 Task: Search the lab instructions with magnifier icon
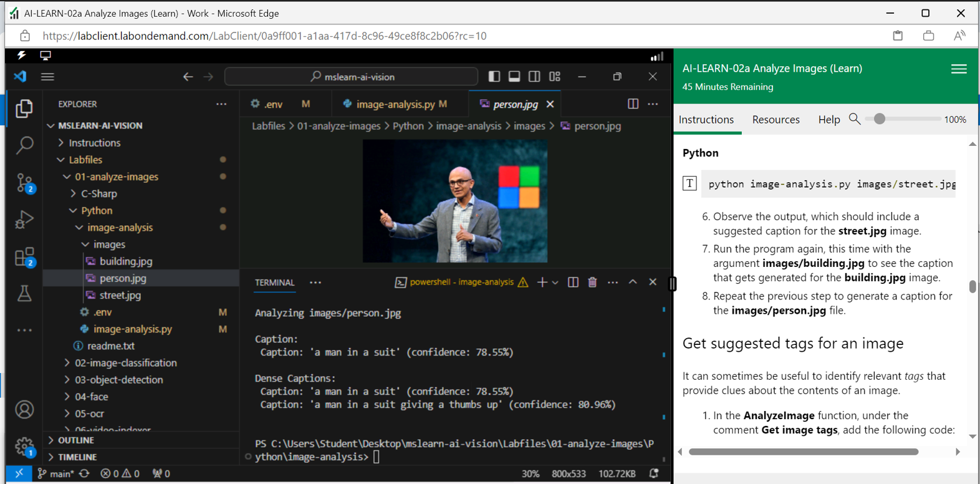tap(855, 119)
